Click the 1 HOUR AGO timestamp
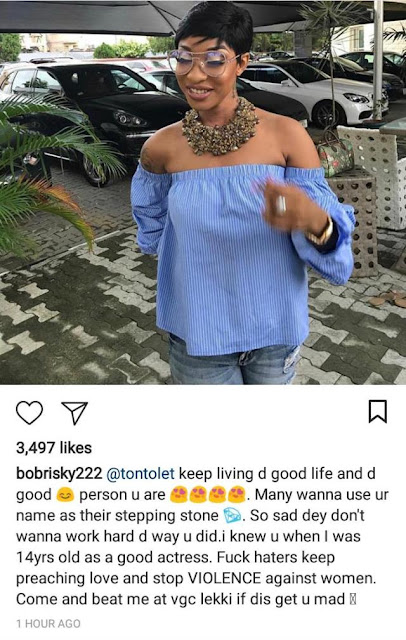 click(x=49, y=624)
